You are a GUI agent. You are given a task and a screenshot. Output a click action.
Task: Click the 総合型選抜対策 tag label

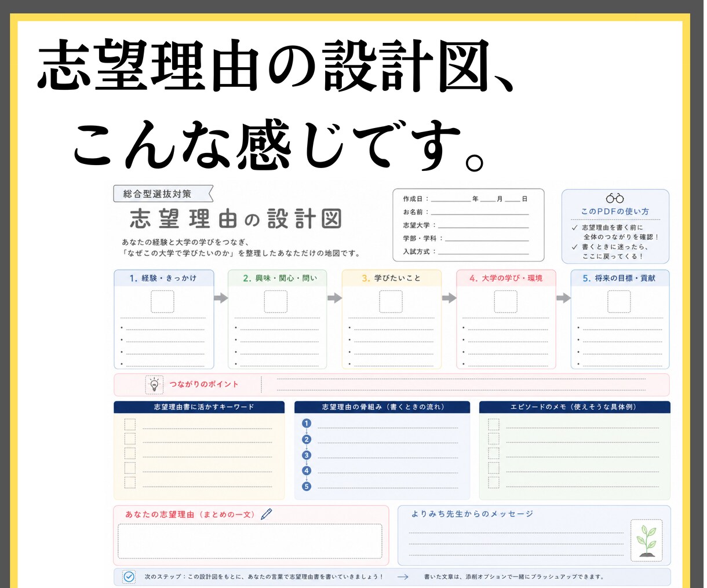pos(163,194)
